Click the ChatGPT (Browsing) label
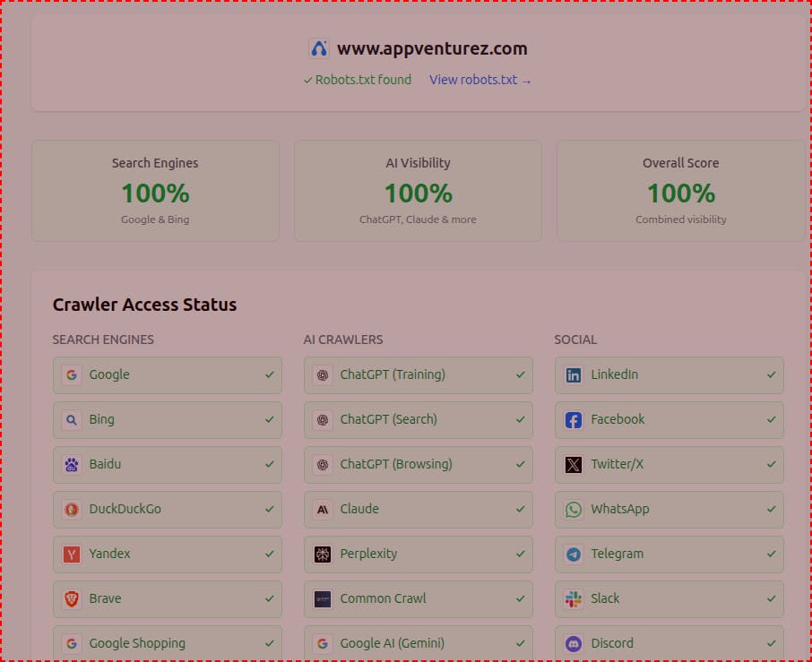This screenshot has height=662, width=812. point(396,464)
